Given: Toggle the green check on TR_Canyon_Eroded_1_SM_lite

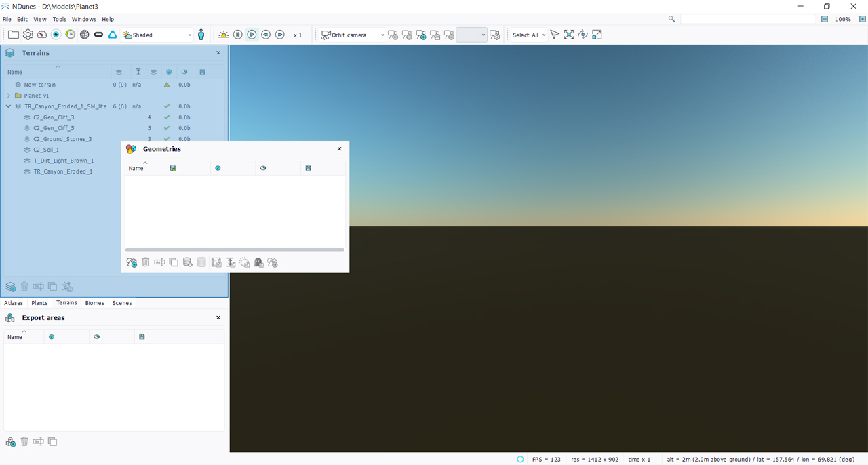Looking at the screenshot, I should pos(167,106).
